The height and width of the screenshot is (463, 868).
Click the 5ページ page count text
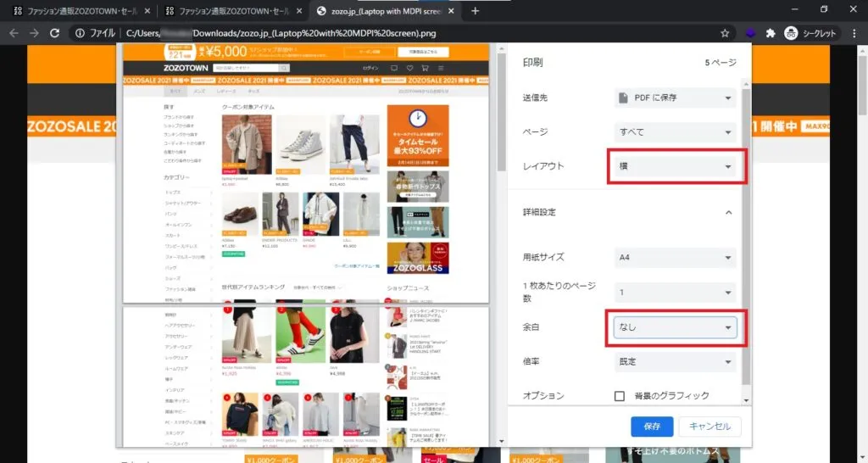point(721,63)
